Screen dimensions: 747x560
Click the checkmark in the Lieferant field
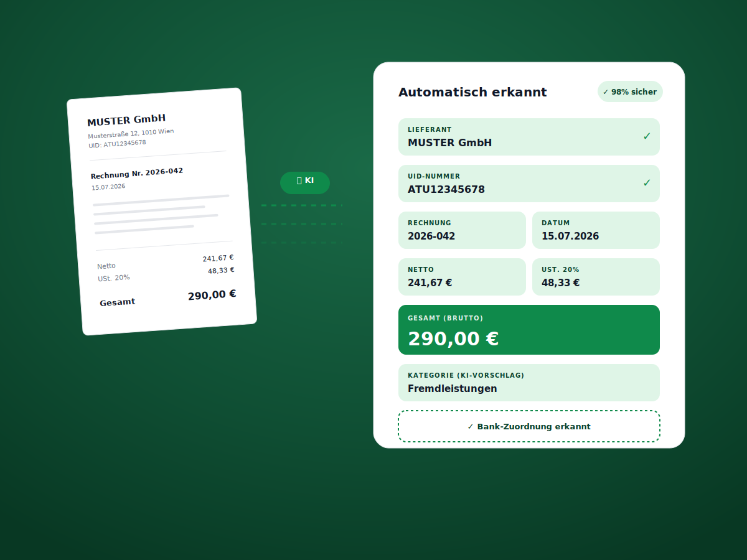click(647, 136)
